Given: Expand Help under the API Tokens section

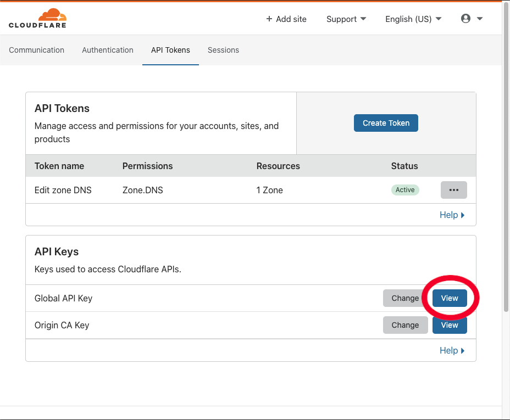Looking at the screenshot, I should point(452,215).
